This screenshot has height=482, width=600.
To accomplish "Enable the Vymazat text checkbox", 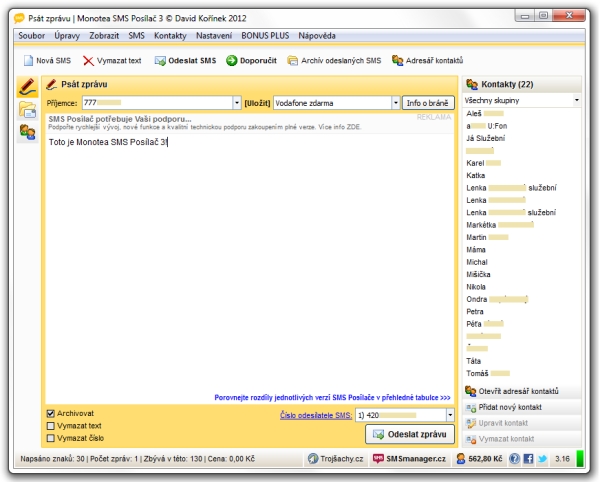I will coord(51,426).
